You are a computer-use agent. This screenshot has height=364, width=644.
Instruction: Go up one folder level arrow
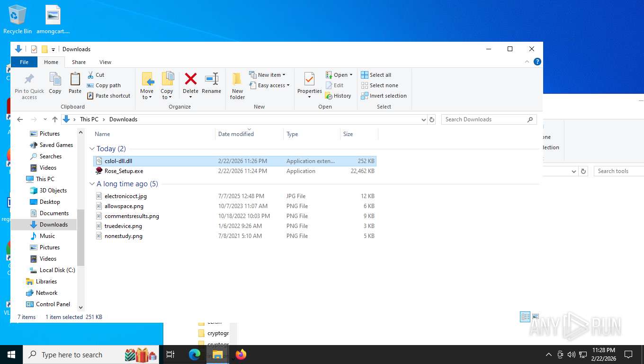(x=55, y=119)
